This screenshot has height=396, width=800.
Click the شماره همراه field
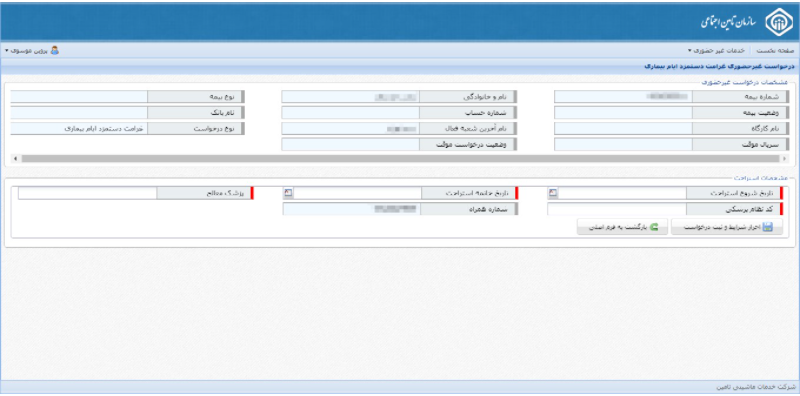[352, 209]
